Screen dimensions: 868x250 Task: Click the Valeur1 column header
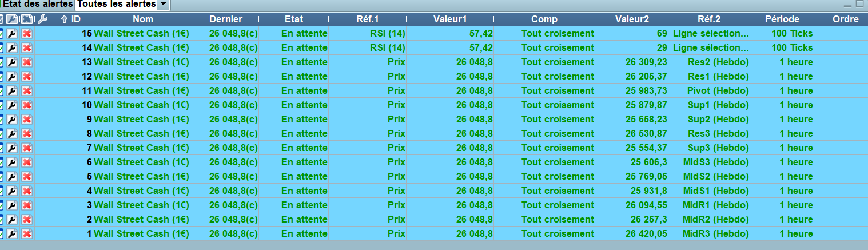click(x=450, y=19)
